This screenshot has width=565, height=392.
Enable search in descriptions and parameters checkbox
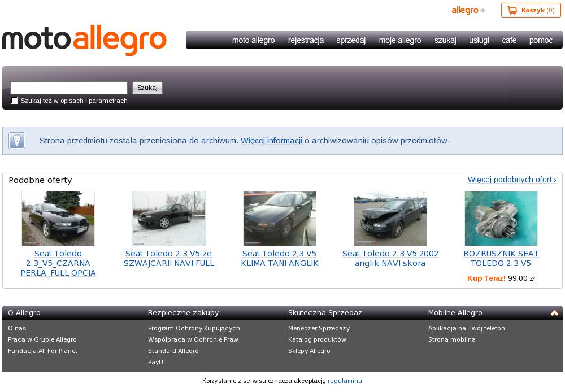(x=15, y=101)
